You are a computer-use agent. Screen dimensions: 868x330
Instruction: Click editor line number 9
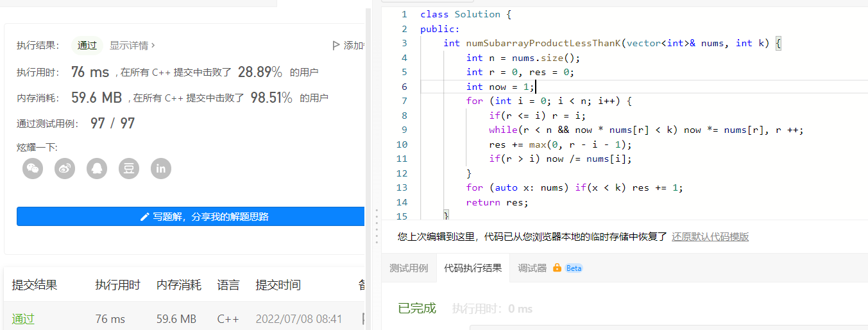[404, 130]
